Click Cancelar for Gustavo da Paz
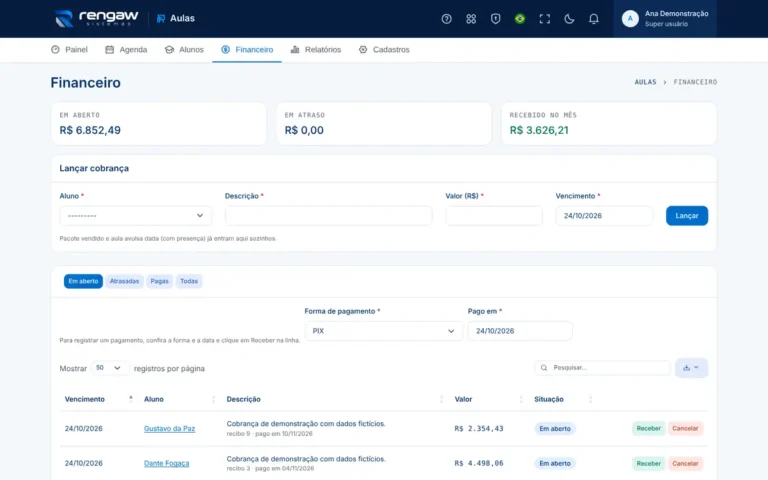 [x=685, y=429]
